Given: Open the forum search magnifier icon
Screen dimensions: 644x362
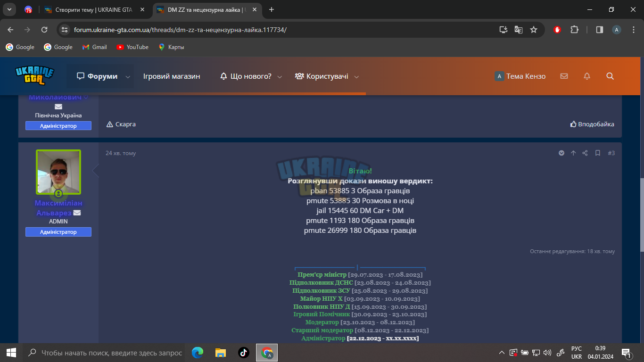Looking at the screenshot, I should pyautogui.click(x=610, y=76).
